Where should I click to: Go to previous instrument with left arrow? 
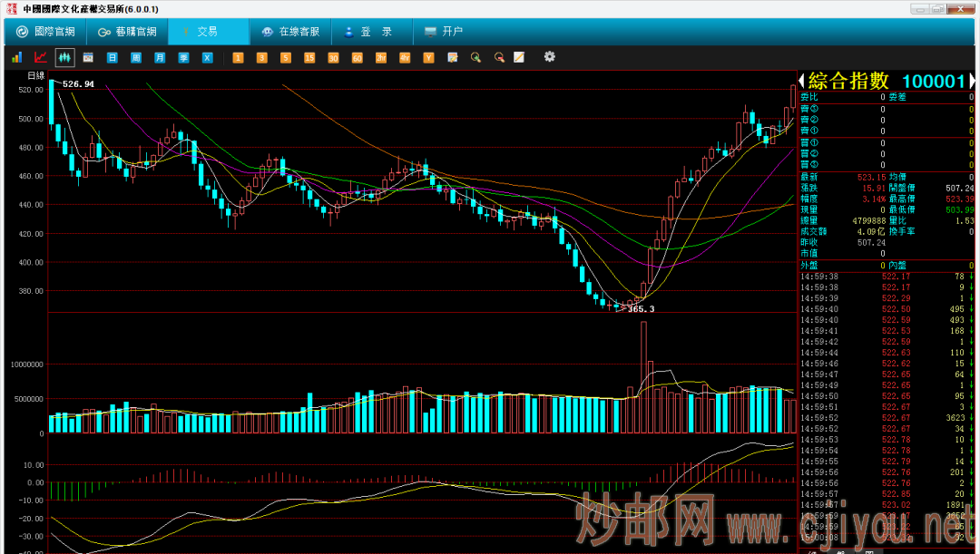pyautogui.click(x=802, y=82)
